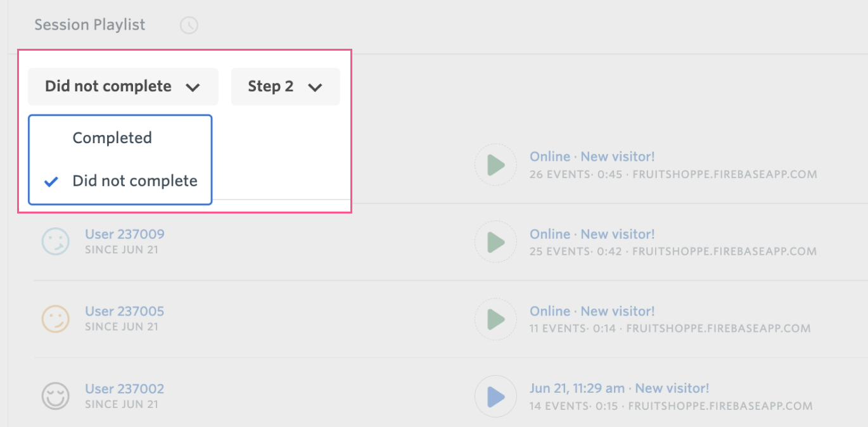Viewport: 868px width, 427px height.
Task: Click the avatar icon for User 237009
Action: (x=55, y=241)
